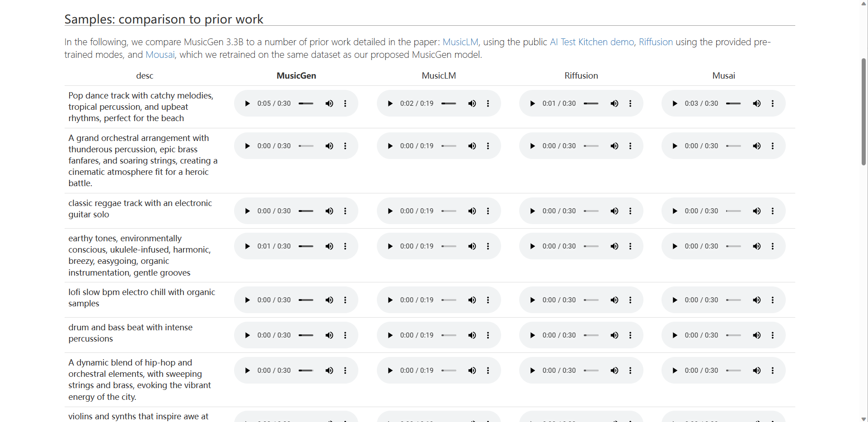The width and height of the screenshot is (868, 422).
Task: Mute MusicLM earthy tones ukulele audio
Action: (472, 246)
